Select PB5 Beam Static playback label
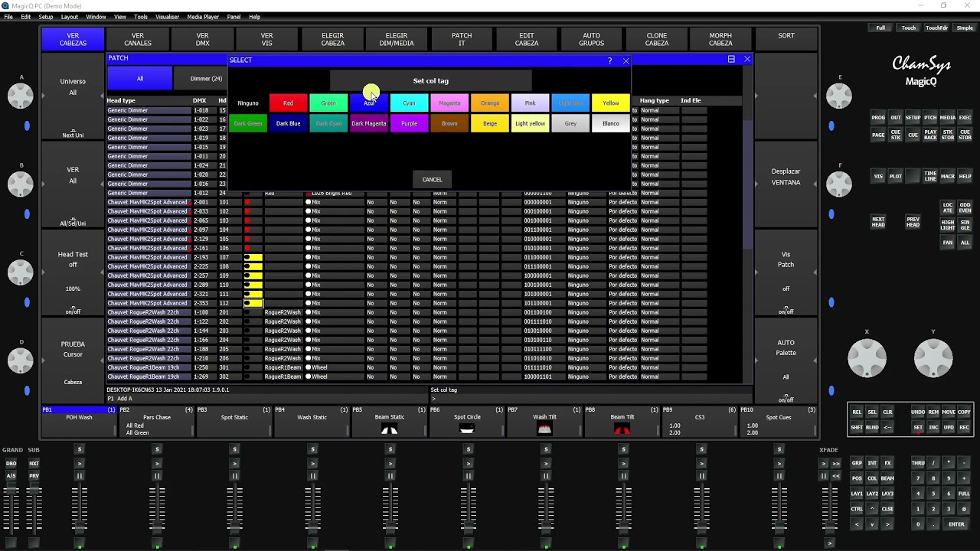The width and height of the screenshot is (980, 551). 390,422
